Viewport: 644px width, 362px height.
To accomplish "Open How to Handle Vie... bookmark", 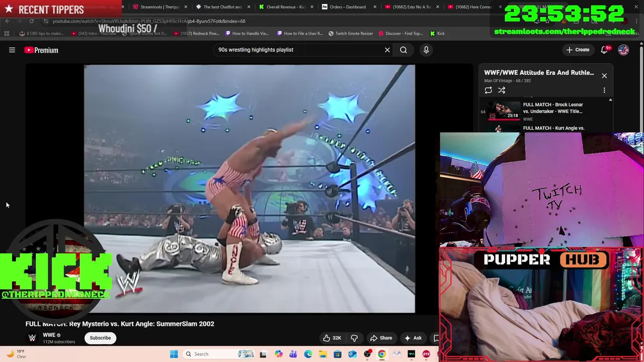I will pyautogui.click(x=248, y=34).
